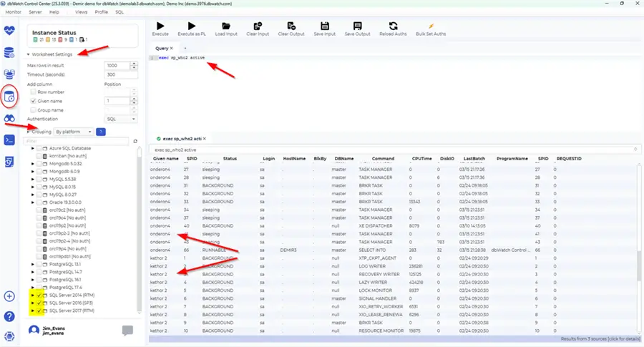The image size is (644, 347).
Task: Open the reports sidebar icon
Action: tap(9, 162)
